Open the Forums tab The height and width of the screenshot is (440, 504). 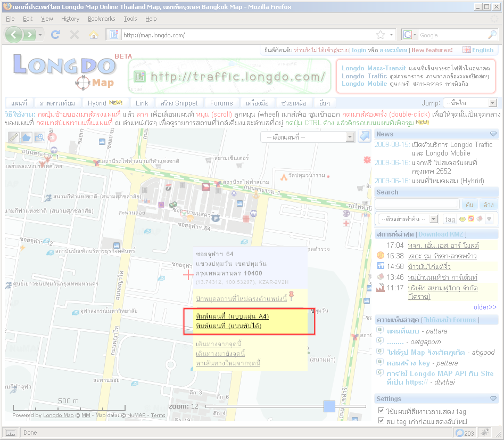pyautogui.click(x=221, y=103)
